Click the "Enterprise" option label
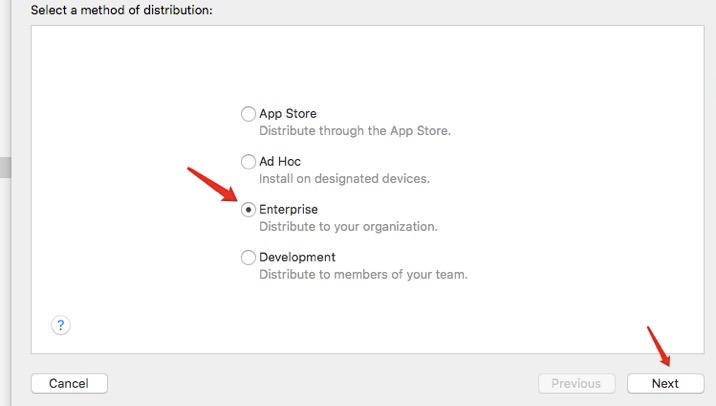The image size is (716, 406). [289, 209]
